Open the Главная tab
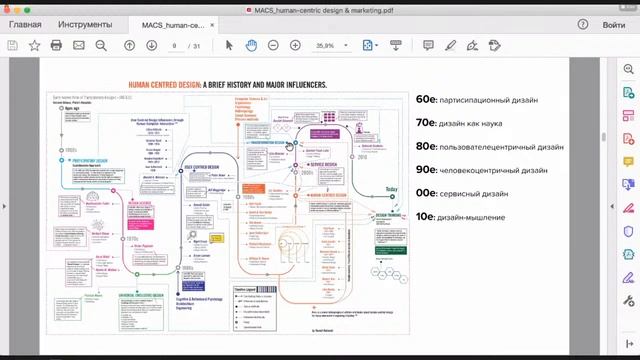The image size is (640, 360). (25, 24)
